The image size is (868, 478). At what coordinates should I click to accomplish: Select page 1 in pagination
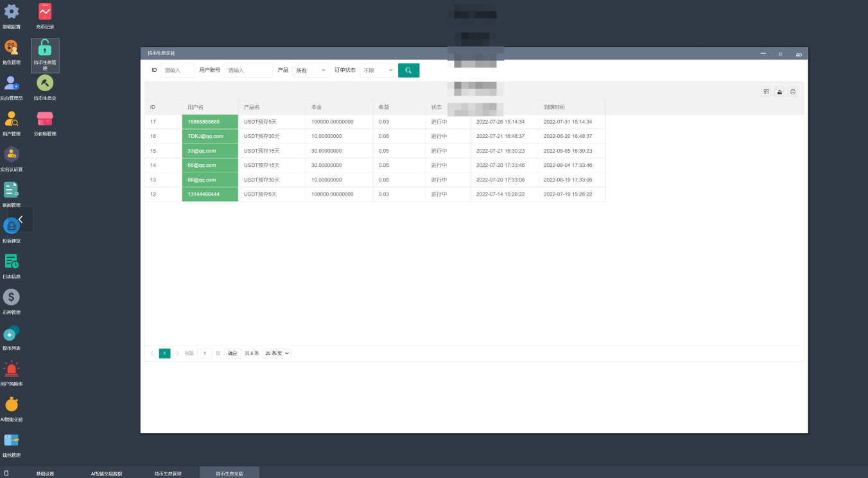[x=165, y=354]
